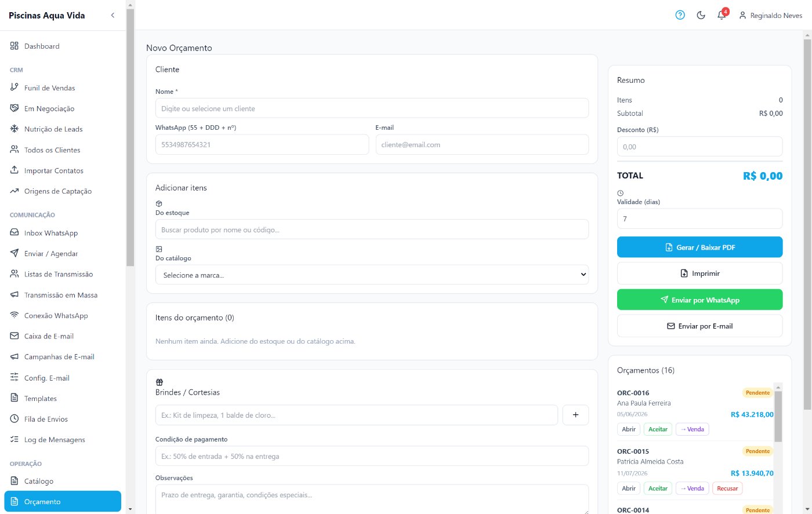Screen dimensions: 812x514
Task: Collapse the sidebar with chevron arrow
Action: pos(113,15)
